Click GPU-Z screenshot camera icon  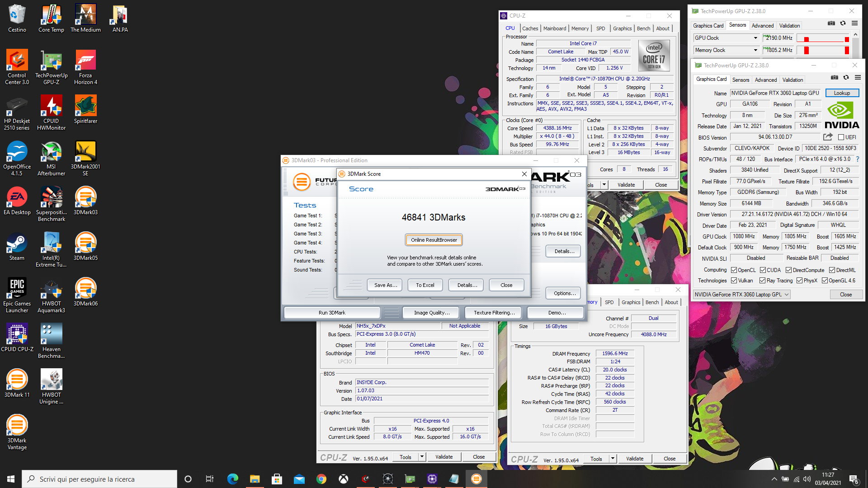tap(834, 77)
